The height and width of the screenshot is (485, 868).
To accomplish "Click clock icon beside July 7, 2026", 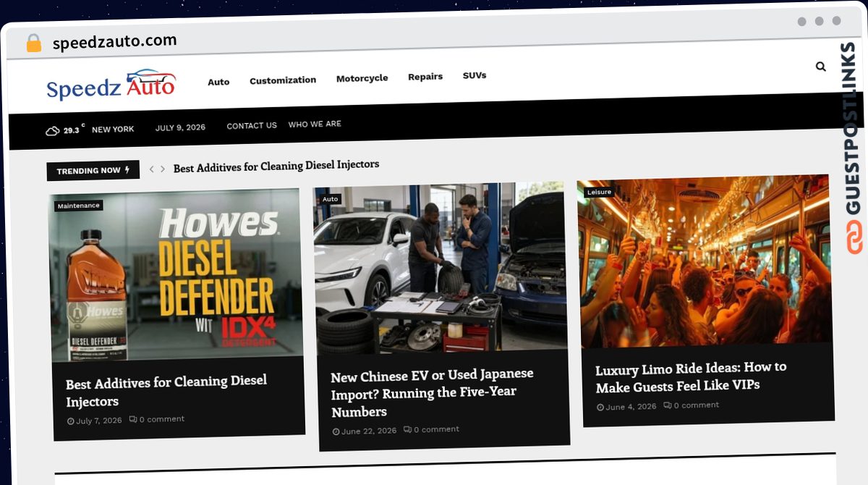I will click(71, 421).
